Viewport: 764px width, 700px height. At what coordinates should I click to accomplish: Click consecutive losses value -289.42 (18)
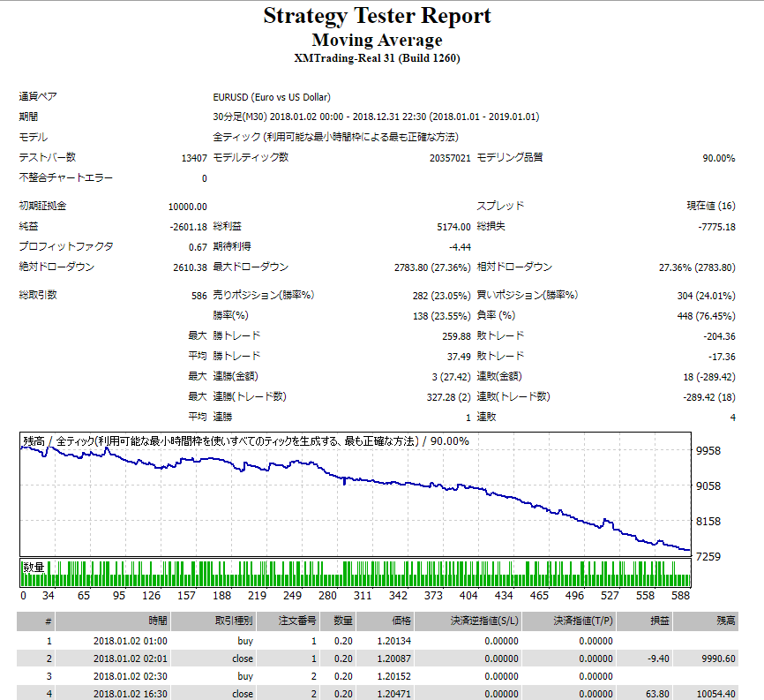[x=709, y=397]
